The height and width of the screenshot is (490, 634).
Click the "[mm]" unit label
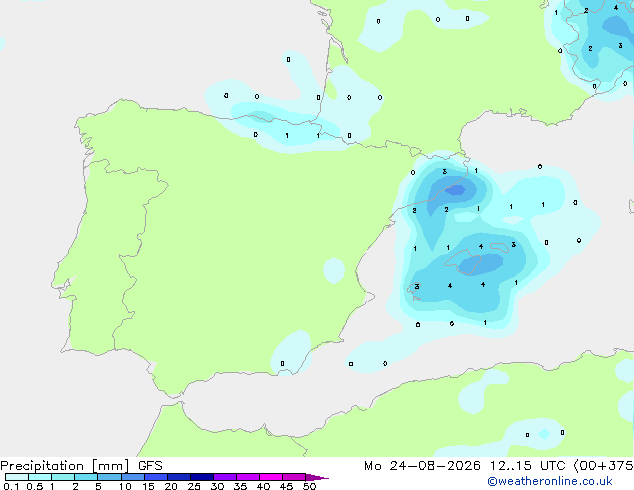click(x=111, y=466)
